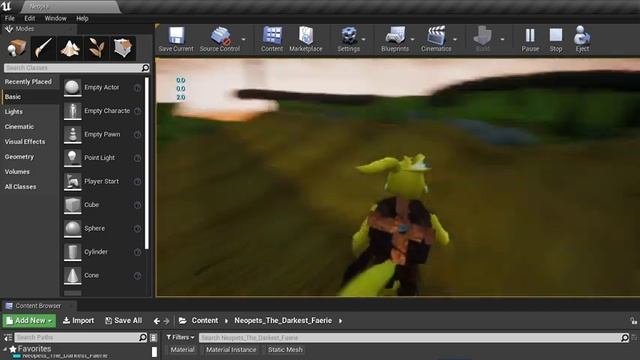640x360 pixels.
Task: Click the Add New button
Action: (x=29, y=321)
